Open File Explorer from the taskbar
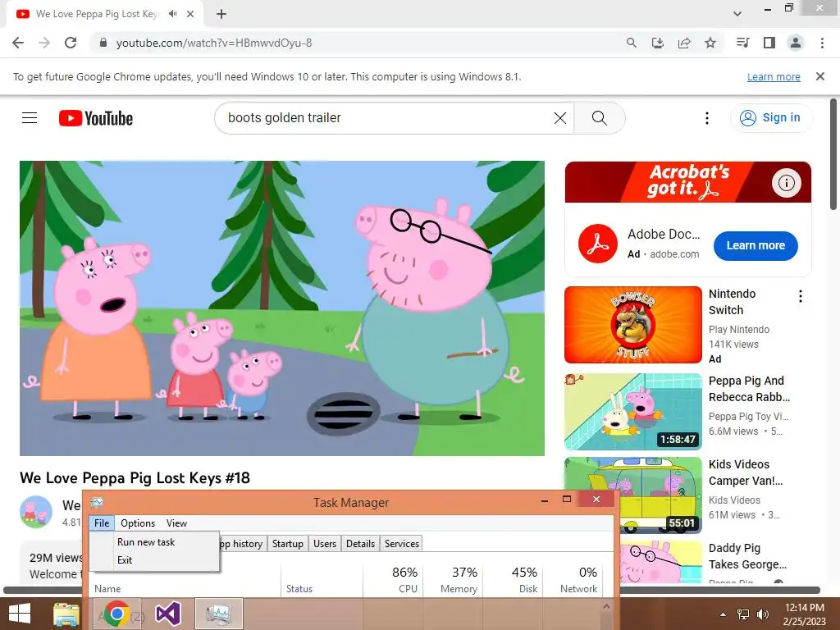Viewport: 840px width, 630px height. tap(66, 614)
